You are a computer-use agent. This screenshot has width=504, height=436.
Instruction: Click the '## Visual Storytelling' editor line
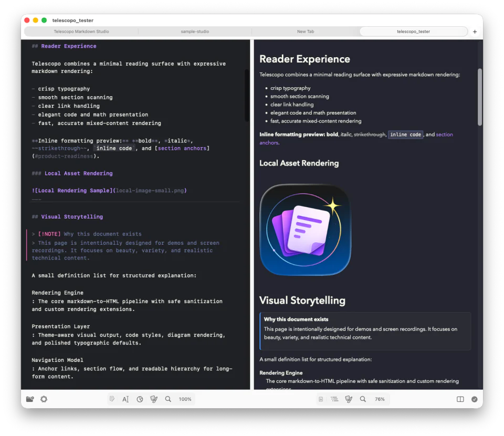tap(67, 217)
